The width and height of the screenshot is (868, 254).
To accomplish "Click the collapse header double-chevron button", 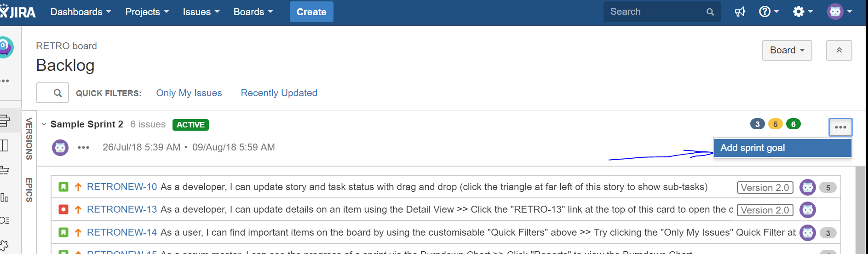I will pos(839,50).
